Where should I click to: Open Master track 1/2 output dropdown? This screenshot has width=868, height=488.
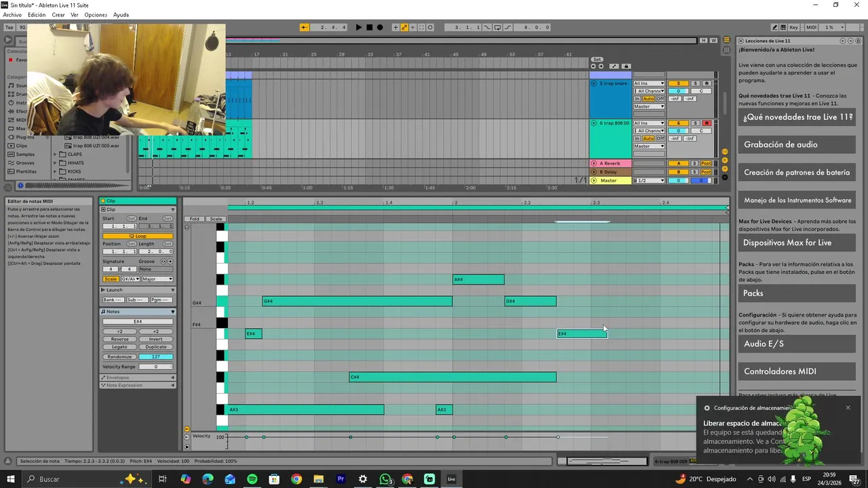tap(649, 180)
